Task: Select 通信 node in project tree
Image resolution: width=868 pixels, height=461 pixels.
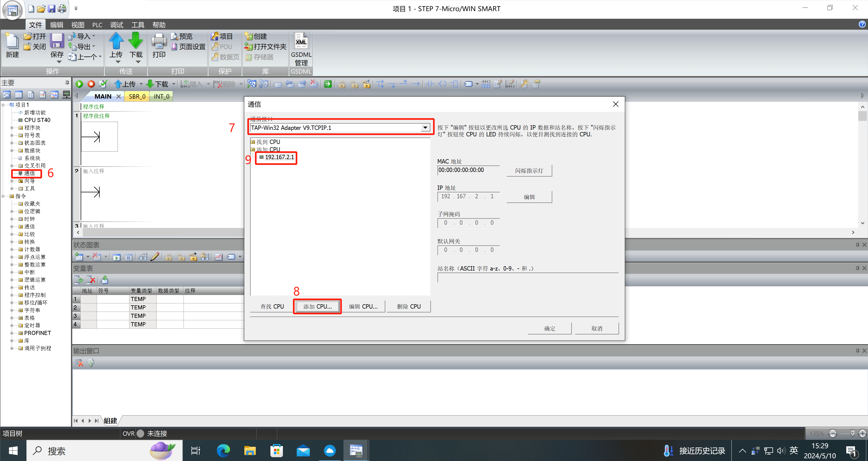Action: [x=29, y=173]
